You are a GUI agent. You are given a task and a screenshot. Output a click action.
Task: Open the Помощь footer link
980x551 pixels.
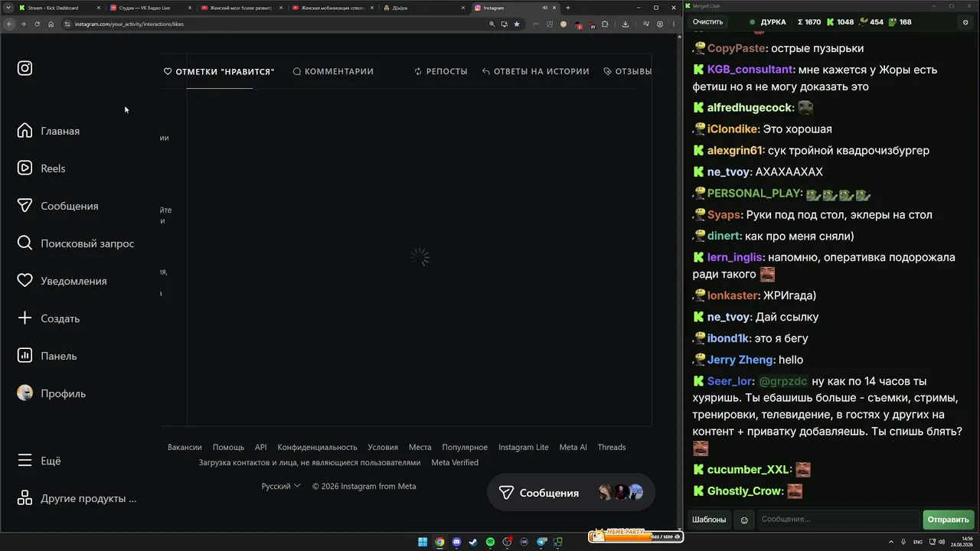point(228,447)
